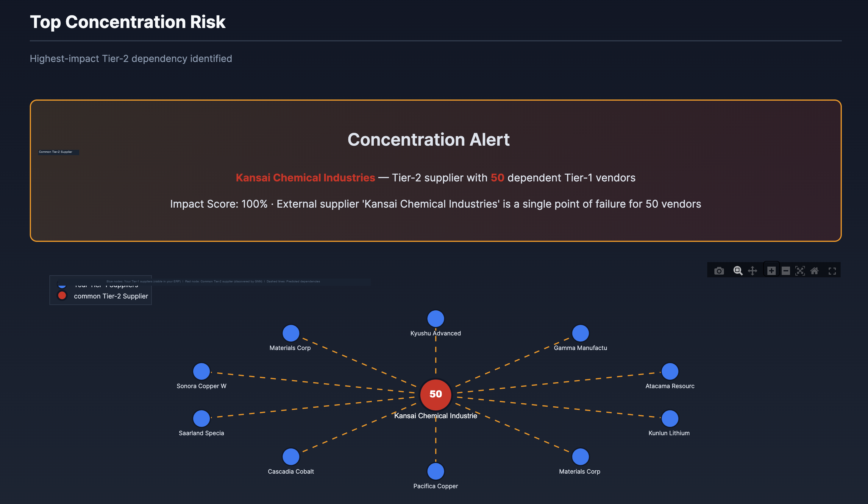Zoom in using the plus icon
Screen dimensions: 868x504
771,271
